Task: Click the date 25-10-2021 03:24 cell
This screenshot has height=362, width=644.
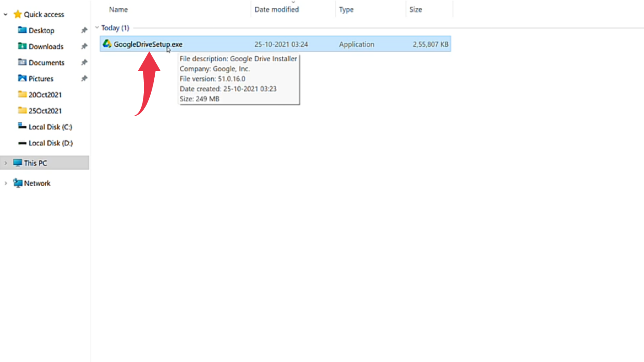Action: coord(281,44)
